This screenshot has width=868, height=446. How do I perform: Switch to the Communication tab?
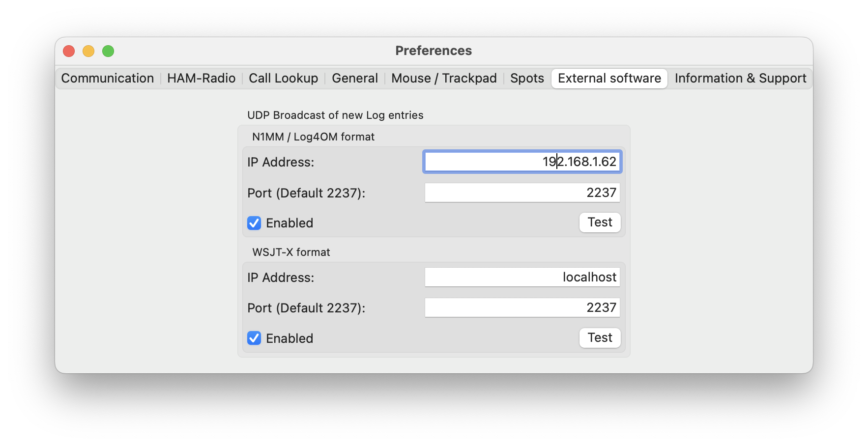(107, 78)
